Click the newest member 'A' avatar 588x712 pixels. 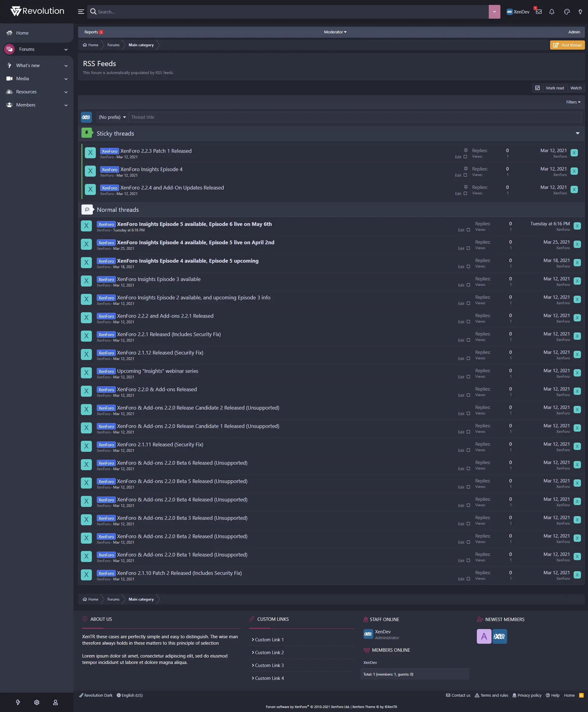(484, 636)
